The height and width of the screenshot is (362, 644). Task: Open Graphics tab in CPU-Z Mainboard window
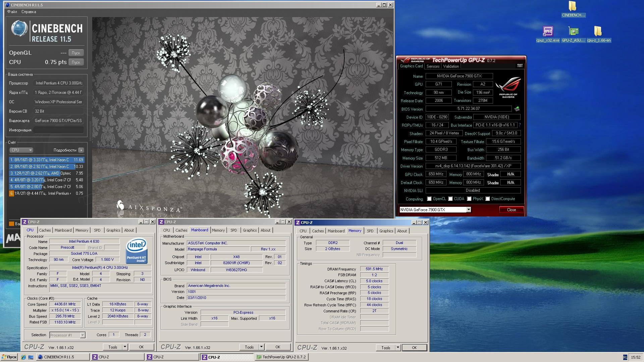click(250, 230)
